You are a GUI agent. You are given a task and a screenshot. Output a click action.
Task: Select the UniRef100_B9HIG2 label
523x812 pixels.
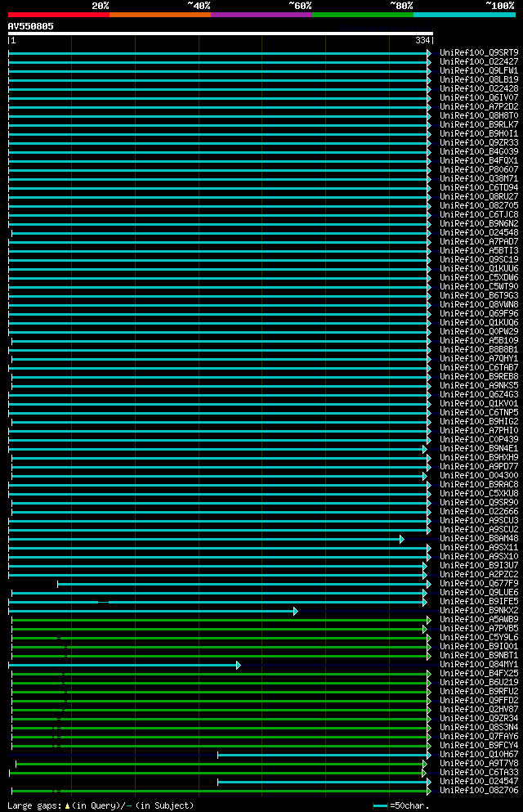479,421
